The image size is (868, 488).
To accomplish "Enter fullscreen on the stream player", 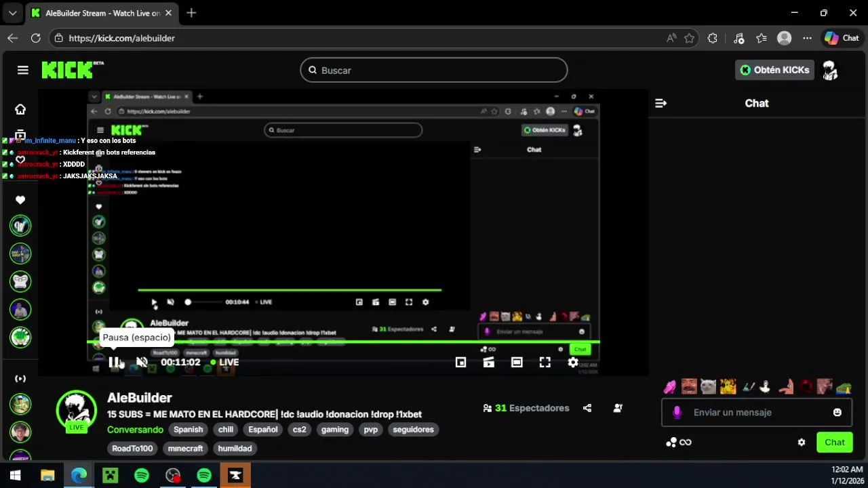I will coord(545,362).
